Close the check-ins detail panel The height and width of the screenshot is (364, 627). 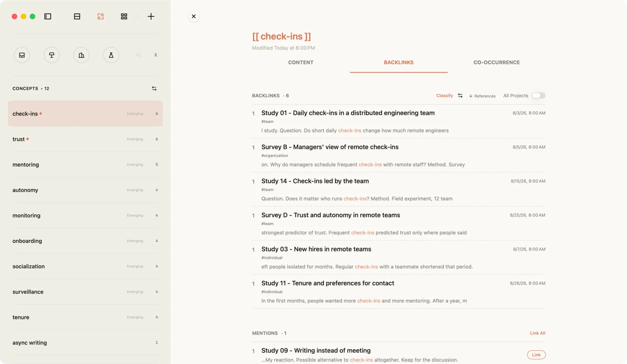(194, 16)
